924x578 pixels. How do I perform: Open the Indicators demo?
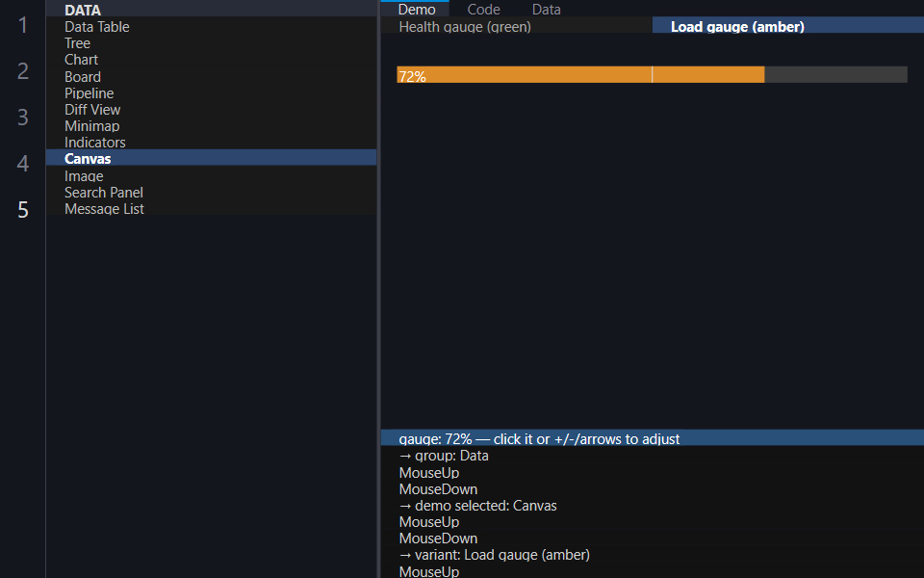(211, 143)
